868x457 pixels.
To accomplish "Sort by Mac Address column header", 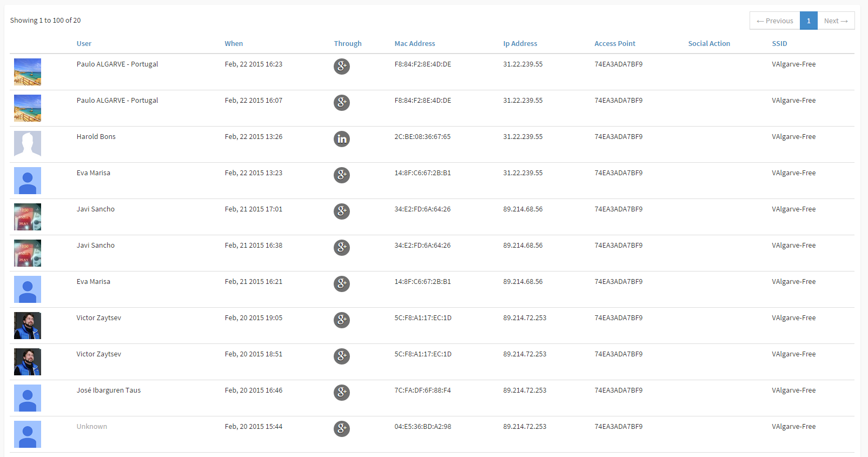I will 414,44.
